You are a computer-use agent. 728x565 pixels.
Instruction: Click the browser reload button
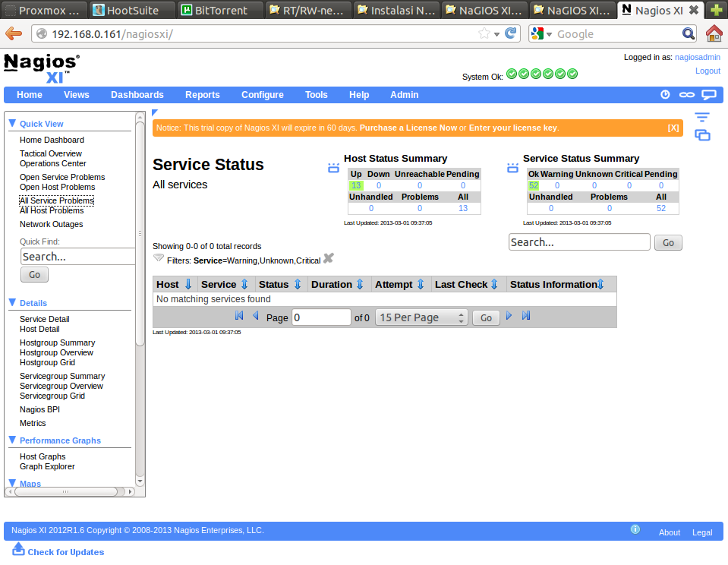511,33
